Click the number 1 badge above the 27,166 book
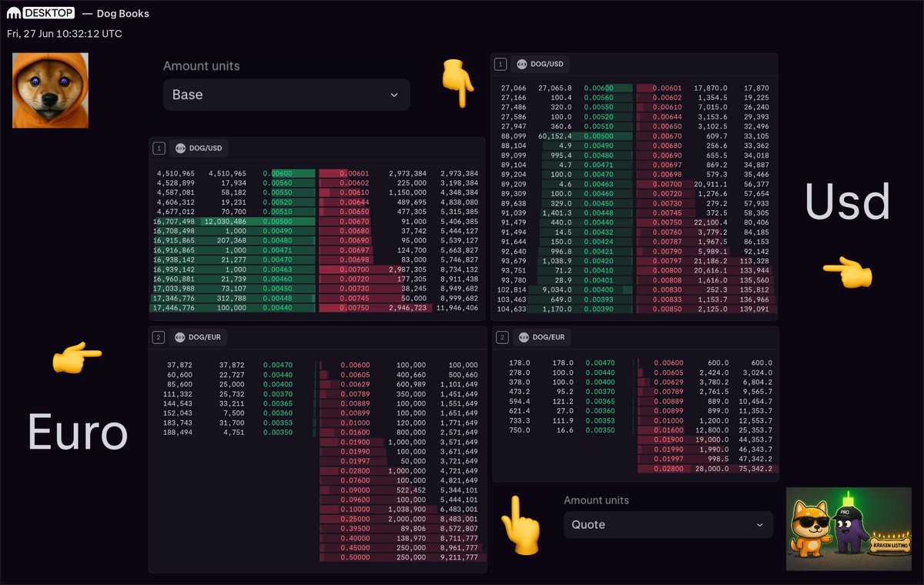The height and width of the screenshot is (585, 924). 500,65
